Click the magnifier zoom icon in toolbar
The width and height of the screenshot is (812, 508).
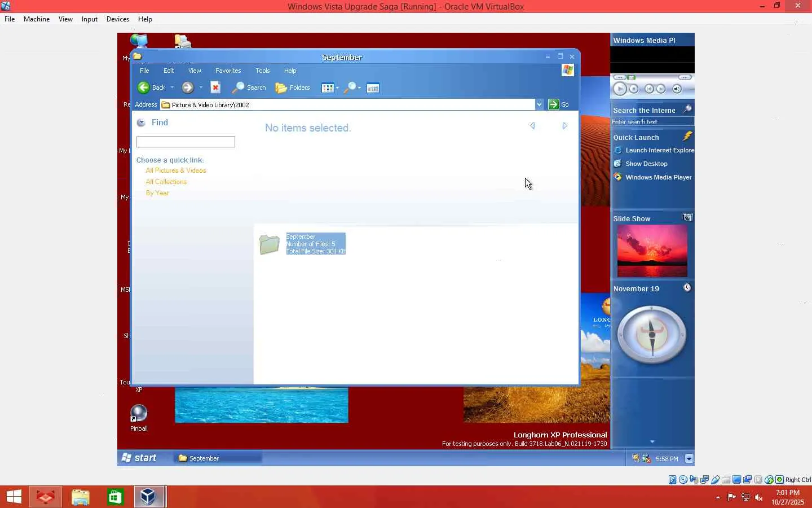coord(350,87)
